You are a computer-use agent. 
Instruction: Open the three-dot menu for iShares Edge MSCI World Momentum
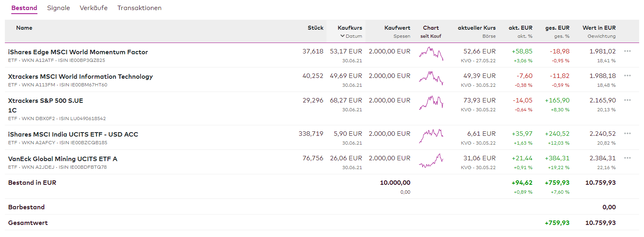pos(627,51)
